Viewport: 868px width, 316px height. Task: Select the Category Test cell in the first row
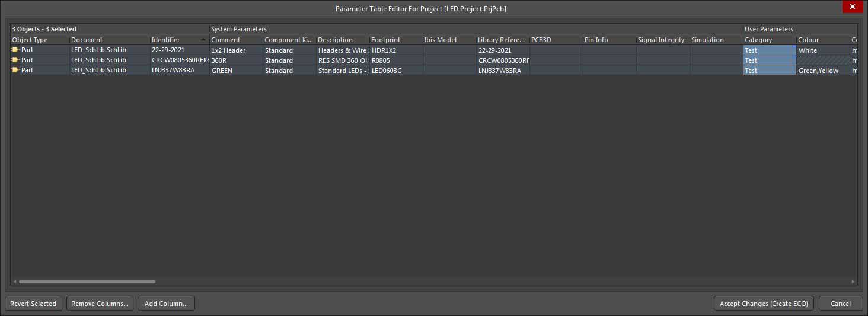pyautogui.click(x=769, y=50)
